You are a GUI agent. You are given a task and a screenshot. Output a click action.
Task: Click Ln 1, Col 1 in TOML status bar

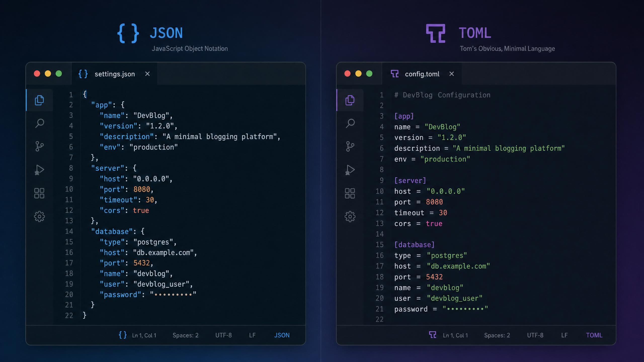pos(455,335)
